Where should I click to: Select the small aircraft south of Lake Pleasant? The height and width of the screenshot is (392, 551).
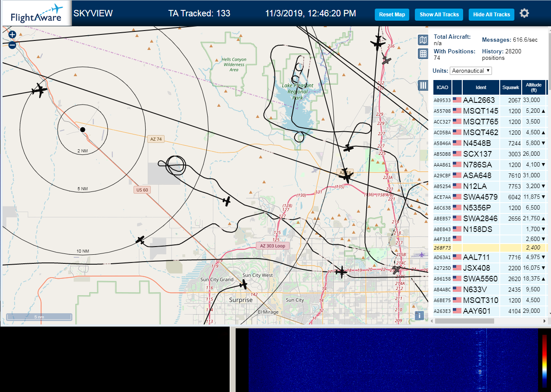348,148
